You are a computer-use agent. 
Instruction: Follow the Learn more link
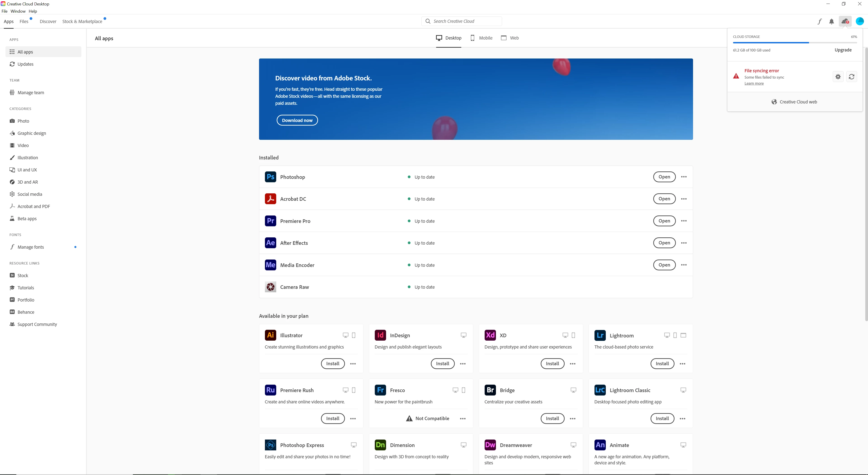(x=754, y=84)
